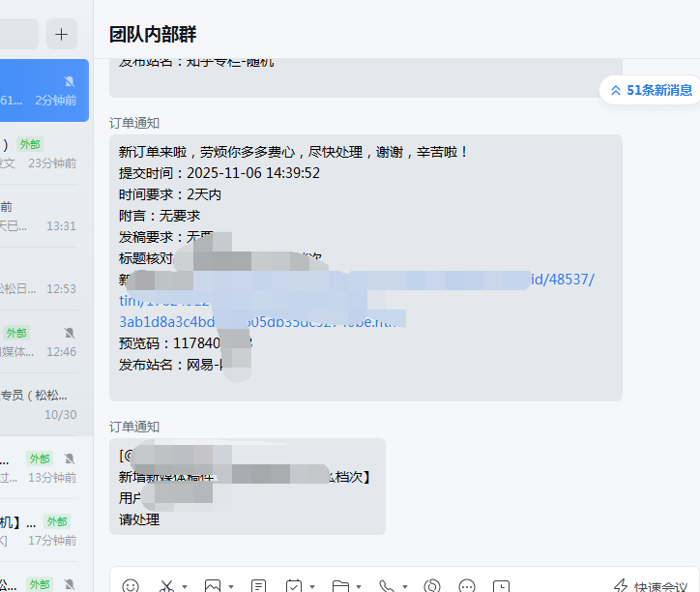Expand the schedule icon dropdown arrow

[312, 586]
